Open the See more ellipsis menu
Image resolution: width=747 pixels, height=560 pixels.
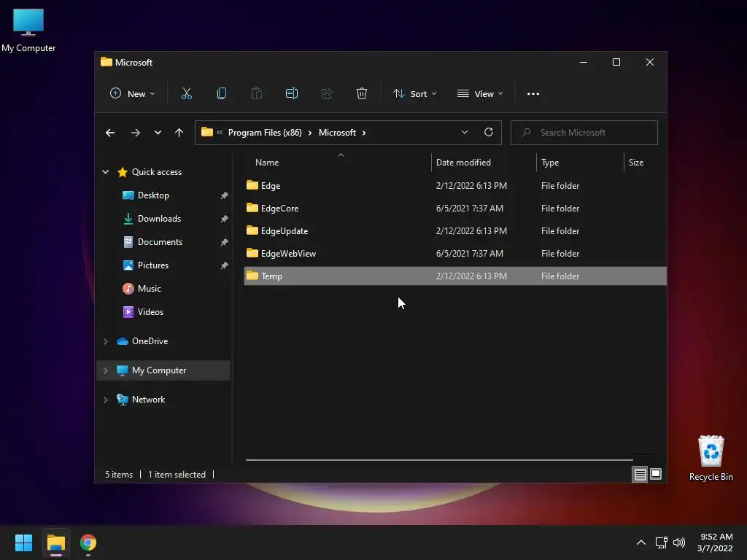[x=533, y=94]
